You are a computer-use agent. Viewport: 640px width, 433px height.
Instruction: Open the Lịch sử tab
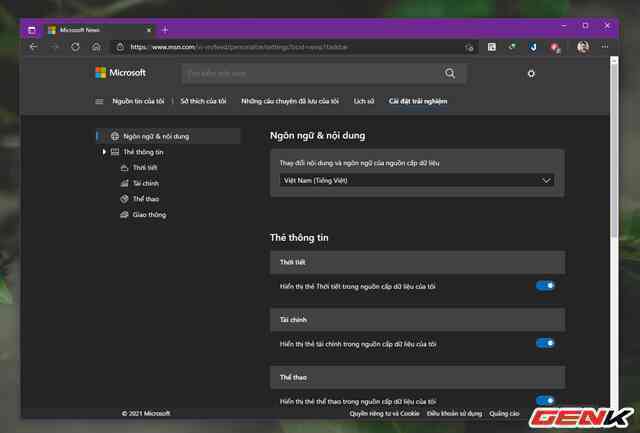[364, 101]
